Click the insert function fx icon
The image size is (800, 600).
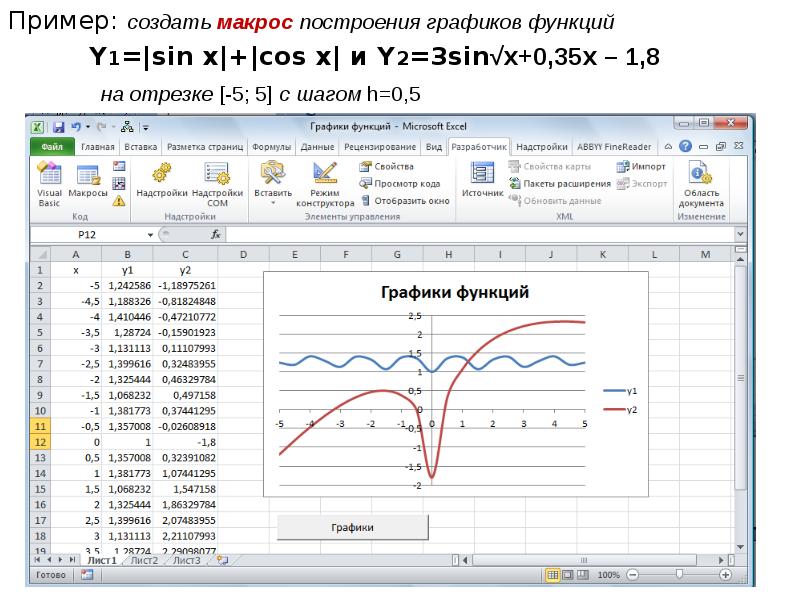[215, 235]
